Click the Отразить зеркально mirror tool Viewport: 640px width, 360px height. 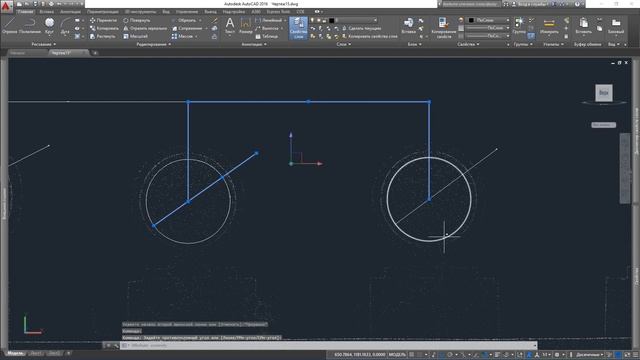point(145,28)
